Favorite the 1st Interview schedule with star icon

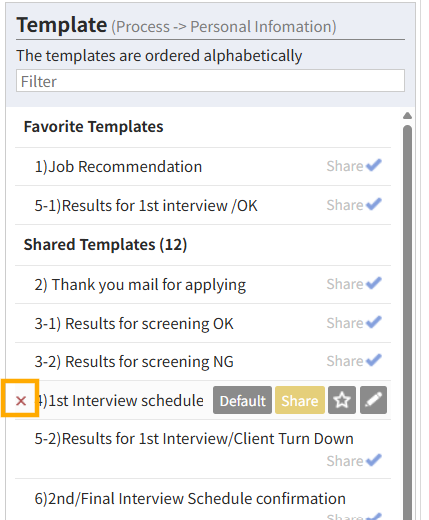tap(342, 400)
